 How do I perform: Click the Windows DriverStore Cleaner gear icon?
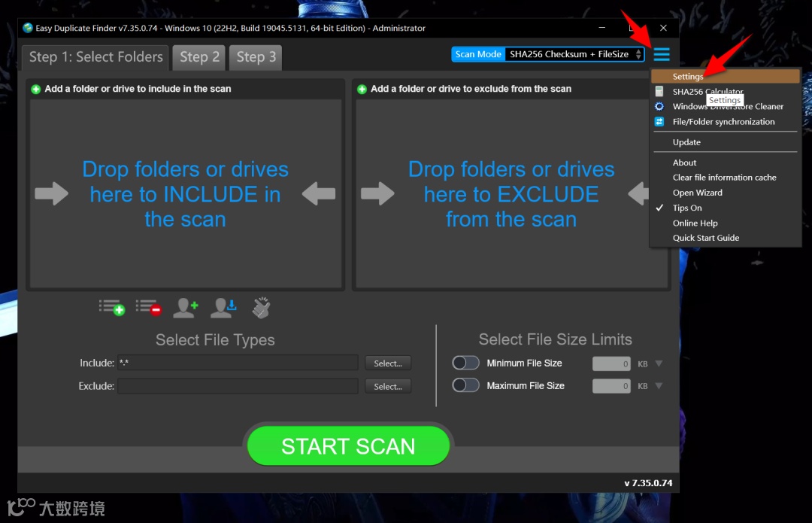[x=659, y=106]
